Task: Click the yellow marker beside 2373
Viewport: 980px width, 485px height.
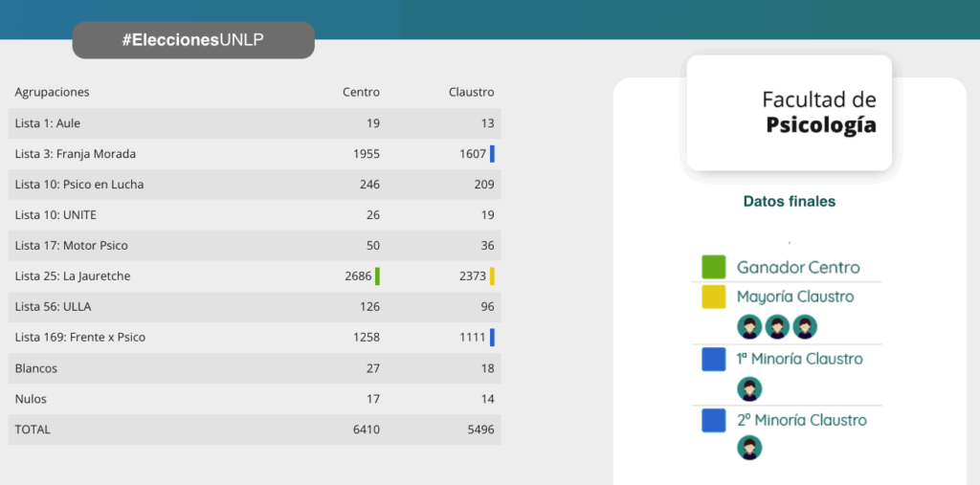Action: 492,276
